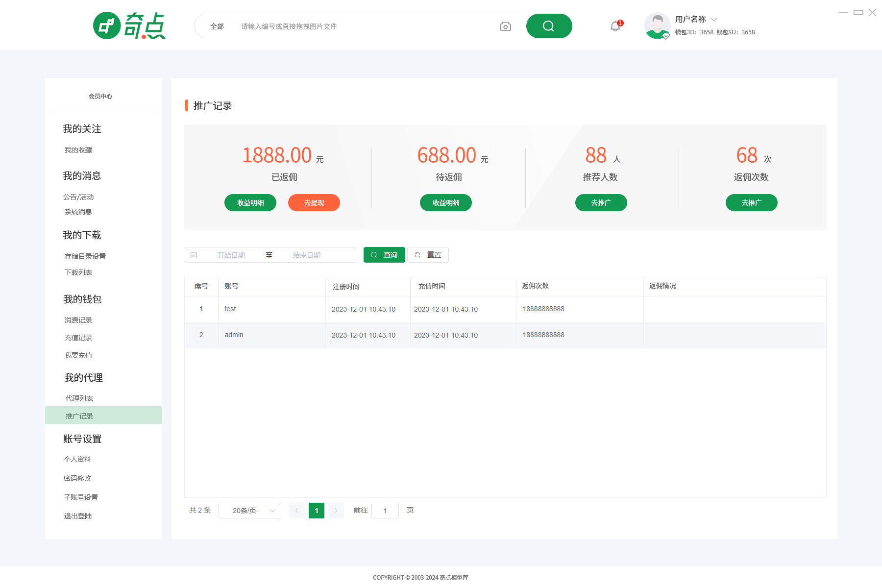Click 去推广 under 推荐人数
This screenshot has width=882, height=588.
pos(601,203)
